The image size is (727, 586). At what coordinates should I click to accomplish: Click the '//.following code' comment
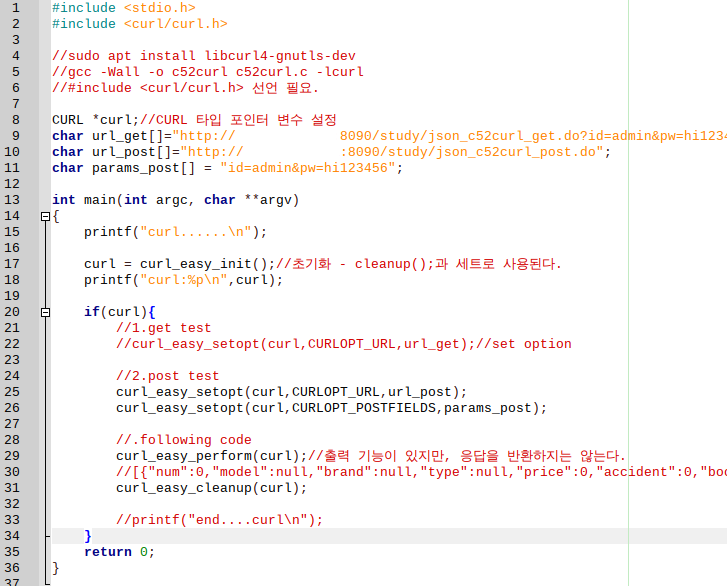[184, 440]
